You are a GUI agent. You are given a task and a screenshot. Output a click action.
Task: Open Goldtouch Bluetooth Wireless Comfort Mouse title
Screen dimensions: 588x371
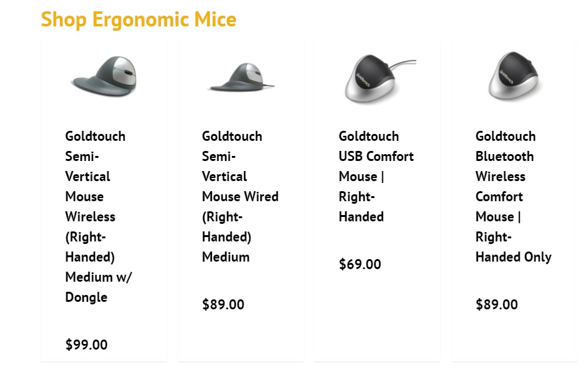tap(513, 197)
